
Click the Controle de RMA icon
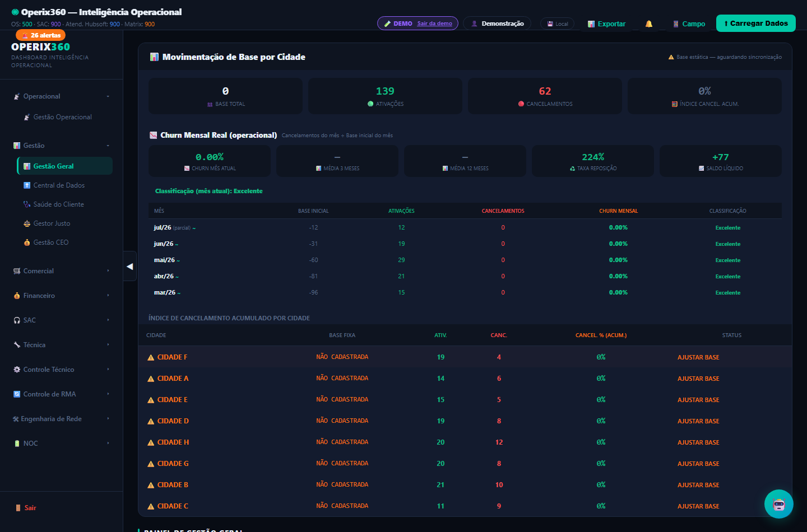pyautogui.click(x=17, y=394)
